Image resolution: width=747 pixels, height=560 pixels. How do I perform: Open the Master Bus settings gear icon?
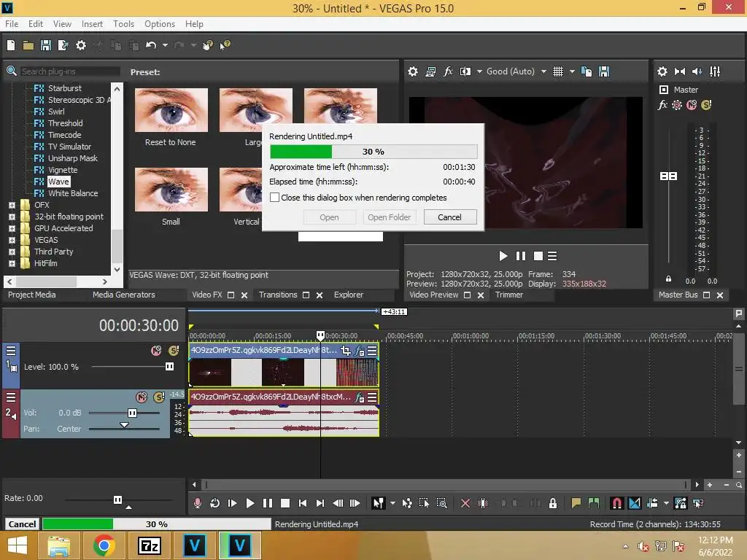662,71
